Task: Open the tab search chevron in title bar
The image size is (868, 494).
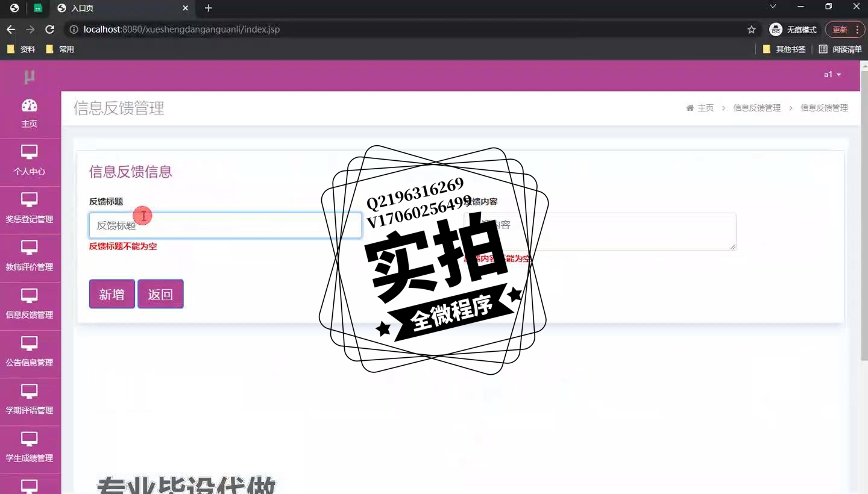Action: coord(773,6)
